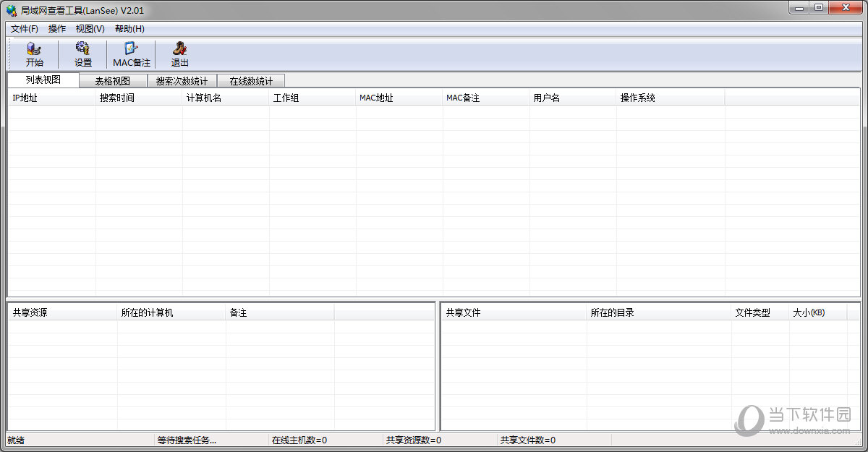
Task: Click 在线主机数=0 status entry
Action: (299, 440)
